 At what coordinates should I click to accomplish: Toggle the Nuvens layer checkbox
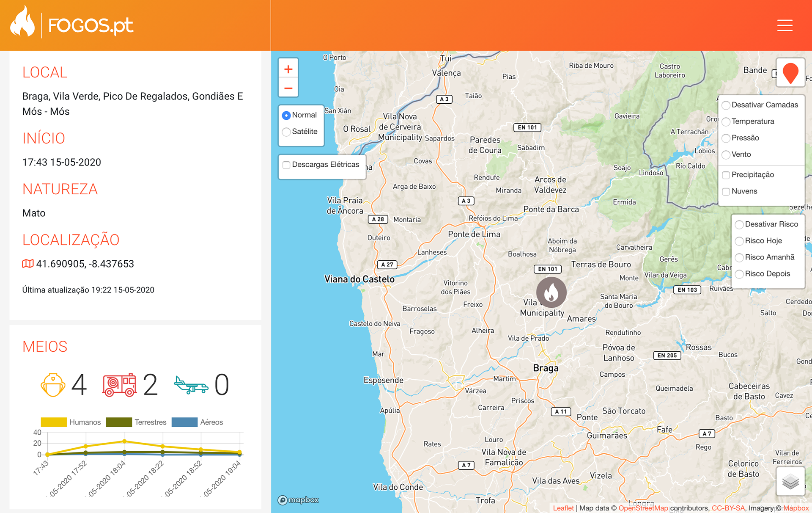(x=726, y=191)
